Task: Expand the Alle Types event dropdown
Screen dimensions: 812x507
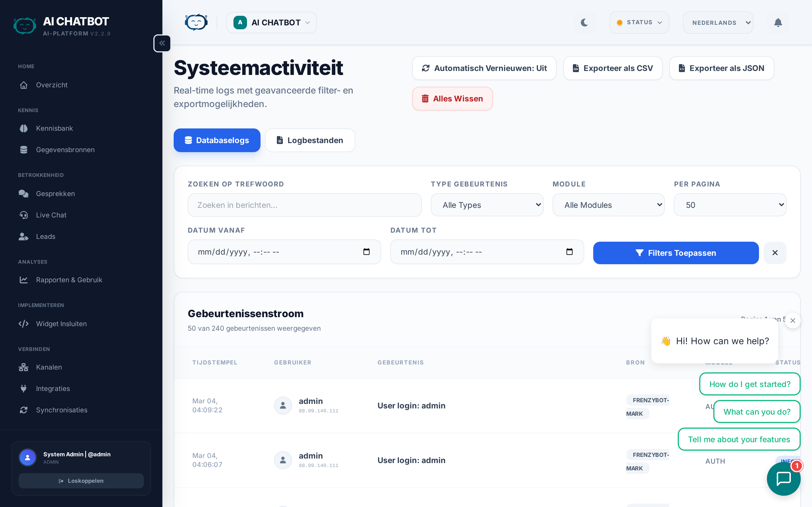Action: [x=487, y=205]
